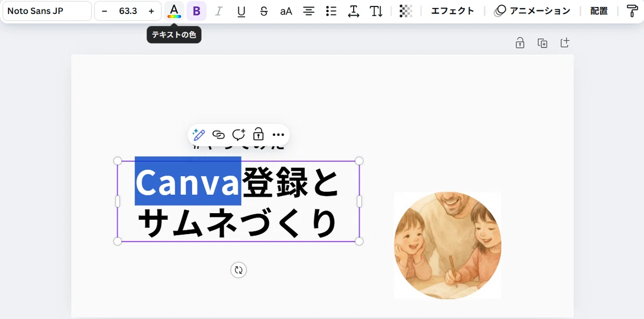The width and height of the screenshot is (644, 319).
Task: Open the Noto Sans JP font selector
Action: (47, 11)
